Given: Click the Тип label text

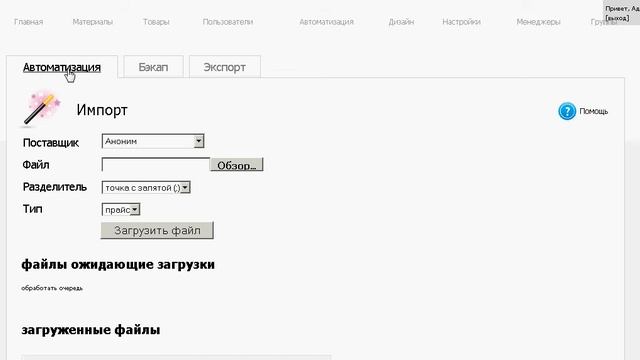Looking at the screenshot, I should 33,209.
